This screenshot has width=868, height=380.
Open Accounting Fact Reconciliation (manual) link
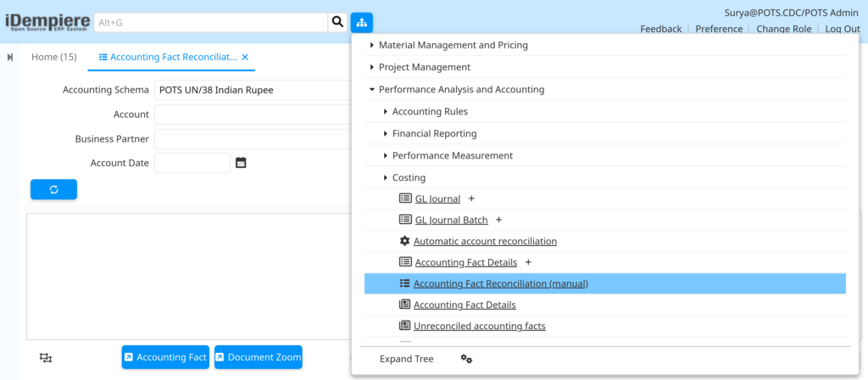500,283
